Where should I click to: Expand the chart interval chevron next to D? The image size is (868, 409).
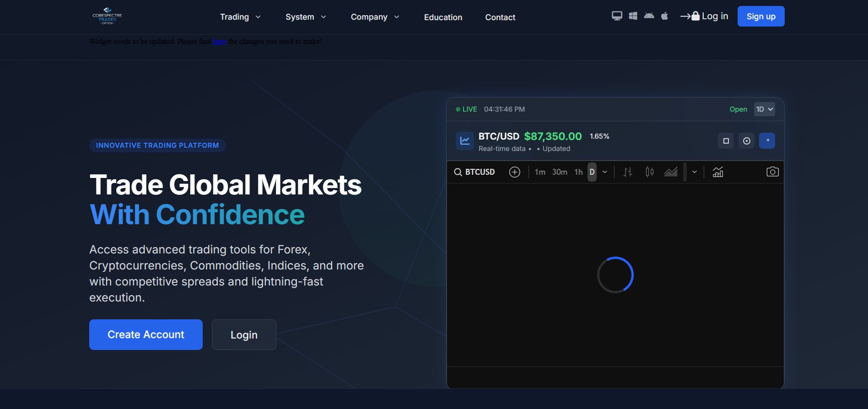[x=605, y=172]
